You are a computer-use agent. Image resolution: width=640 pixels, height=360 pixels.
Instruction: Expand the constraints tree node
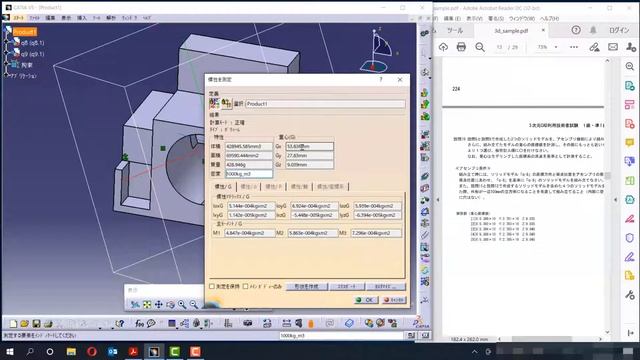7,64
